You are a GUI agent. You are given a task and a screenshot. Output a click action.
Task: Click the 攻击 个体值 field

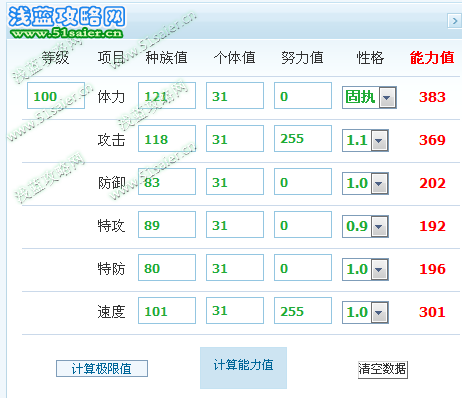[235, 139]
